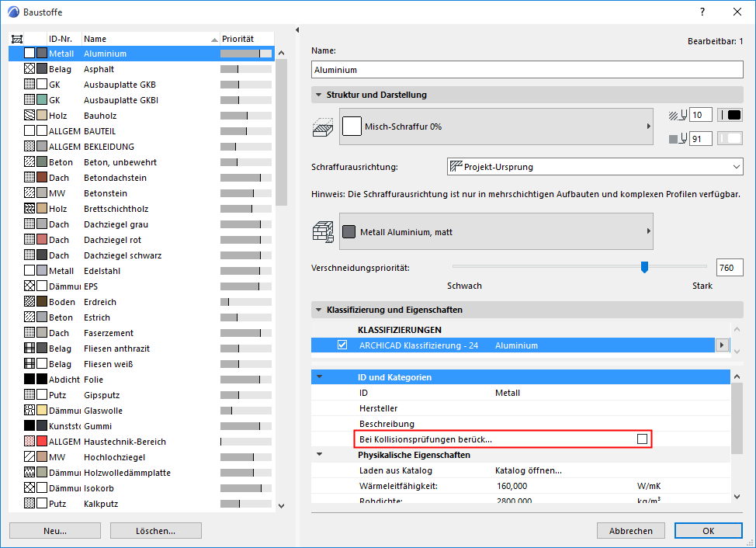Toggle the checkbox beside Aluminium in the material list
Screen dimensions: 756x548
[28, 54]
